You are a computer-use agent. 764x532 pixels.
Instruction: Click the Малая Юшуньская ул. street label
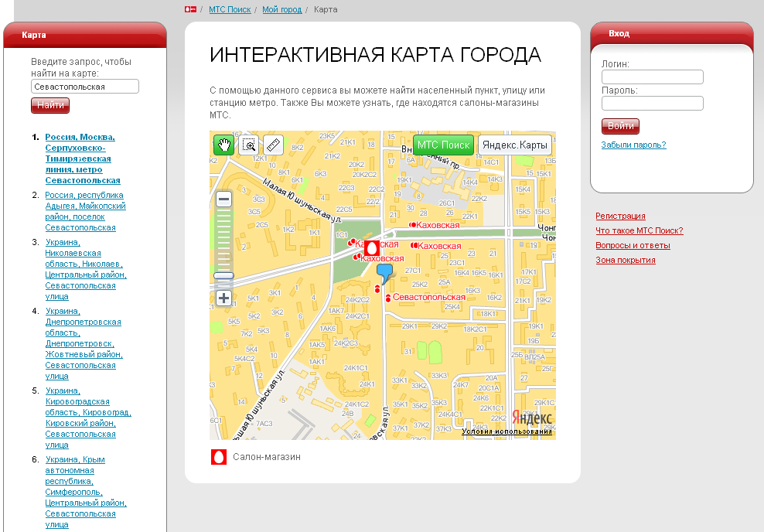click(302, 201)
